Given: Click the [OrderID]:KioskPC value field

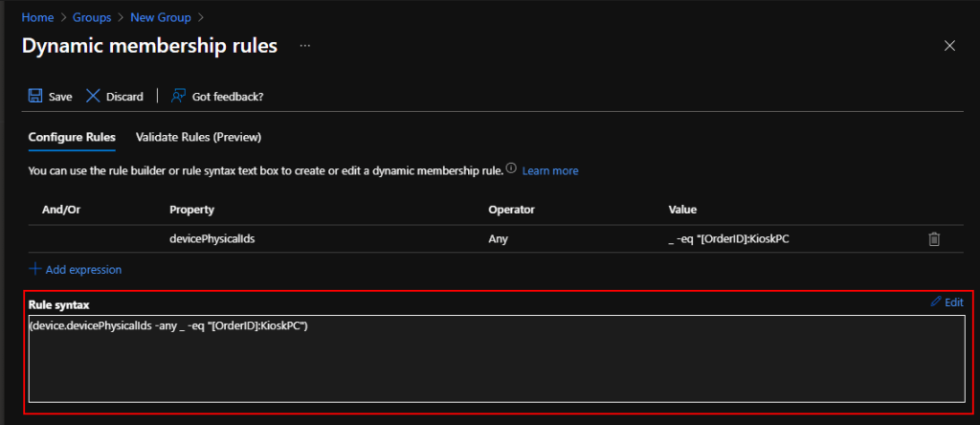Looking at the screenshot, I should pos(728,239).
